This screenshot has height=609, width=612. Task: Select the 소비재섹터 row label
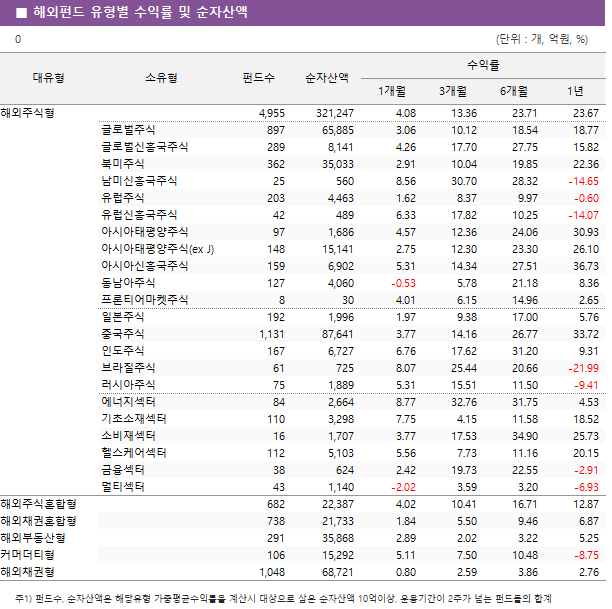pos(128,436)
